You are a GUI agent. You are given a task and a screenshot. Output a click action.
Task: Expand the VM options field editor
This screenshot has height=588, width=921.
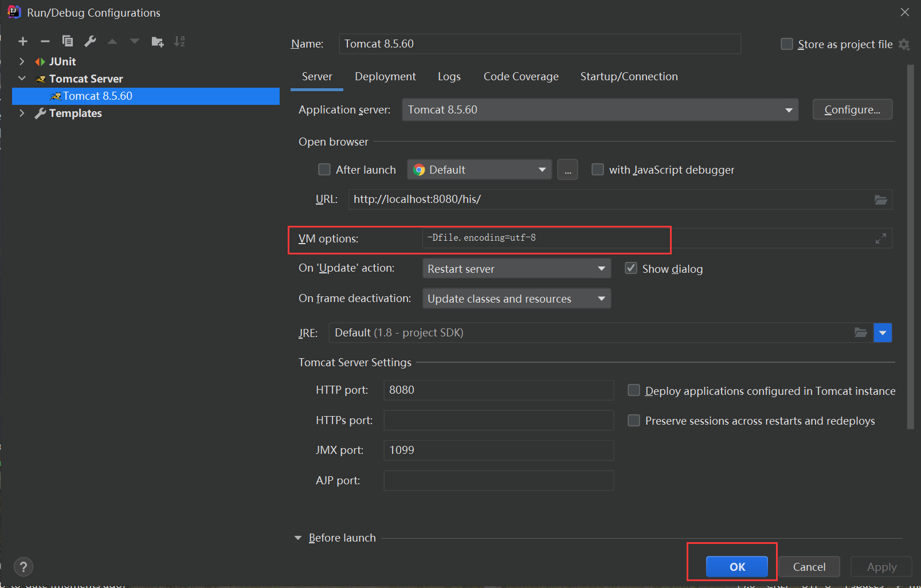pyautogui.click(x=881, y=238)
